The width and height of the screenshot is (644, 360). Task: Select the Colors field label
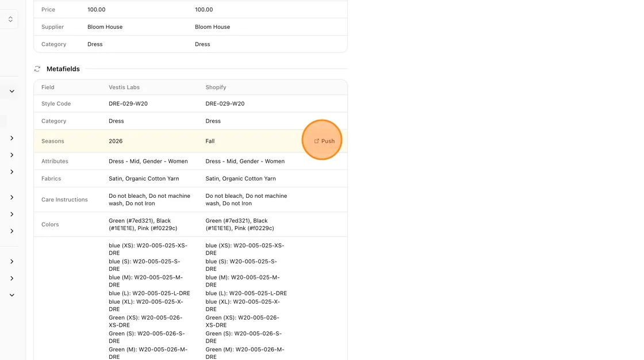(x=50, y=224)
